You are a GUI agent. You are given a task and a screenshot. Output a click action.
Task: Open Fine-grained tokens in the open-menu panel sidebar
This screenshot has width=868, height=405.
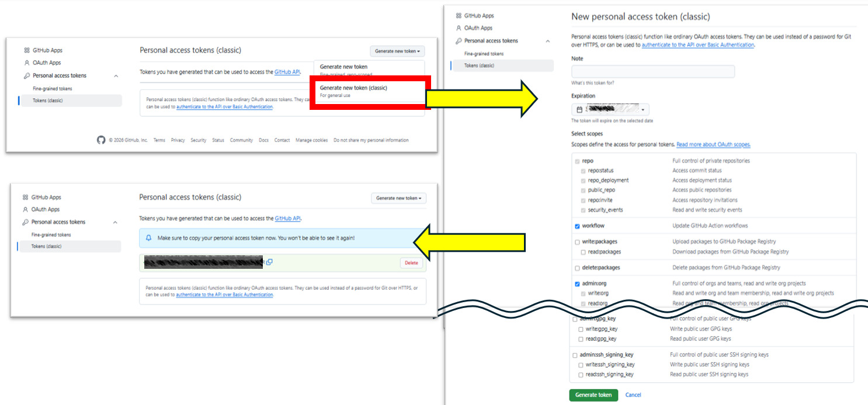[x=53, y=89]
